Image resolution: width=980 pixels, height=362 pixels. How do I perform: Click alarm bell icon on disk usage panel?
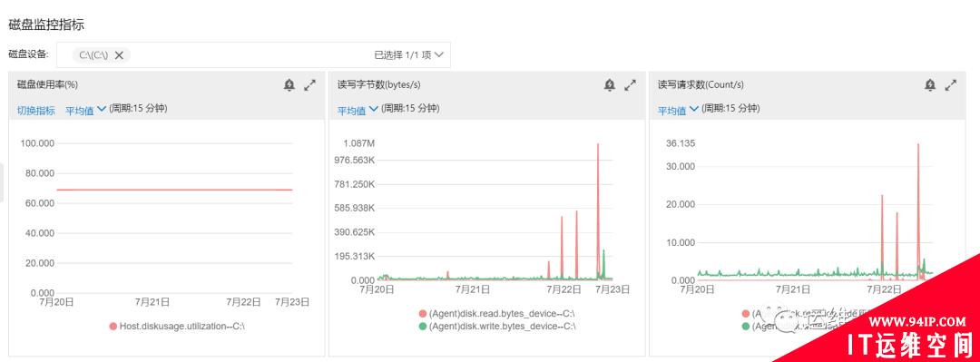(289, 85)
